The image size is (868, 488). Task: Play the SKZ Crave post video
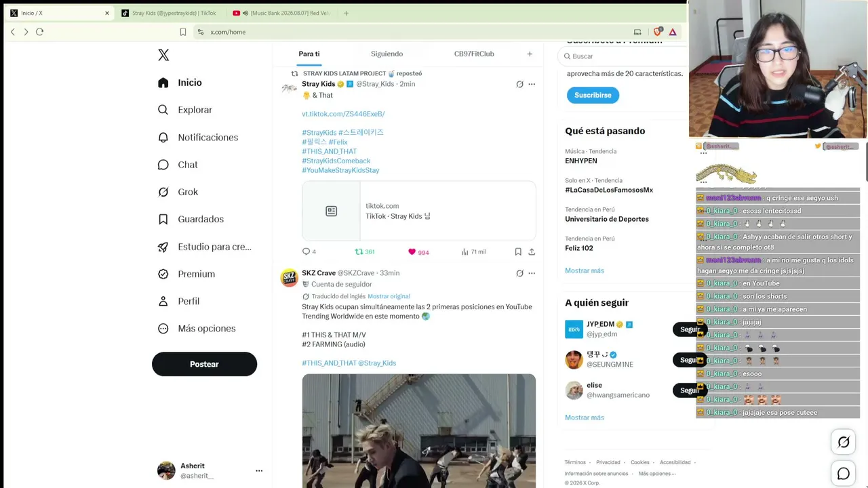coord(419,431)
